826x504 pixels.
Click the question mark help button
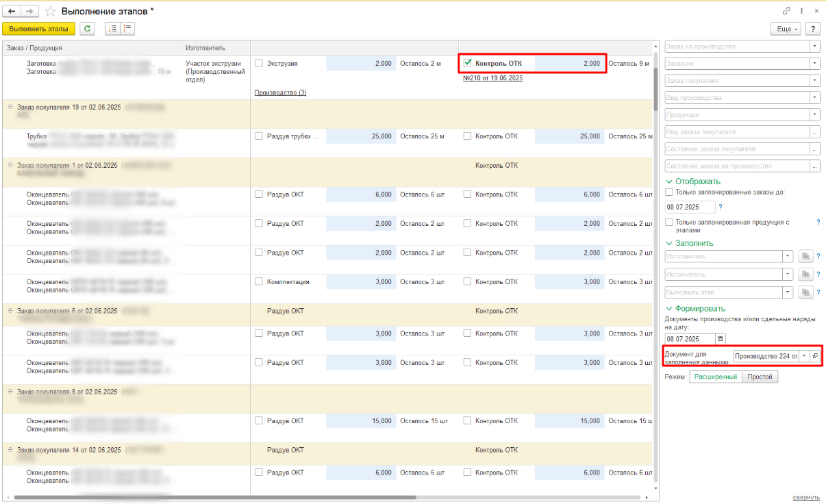(813, 29)
